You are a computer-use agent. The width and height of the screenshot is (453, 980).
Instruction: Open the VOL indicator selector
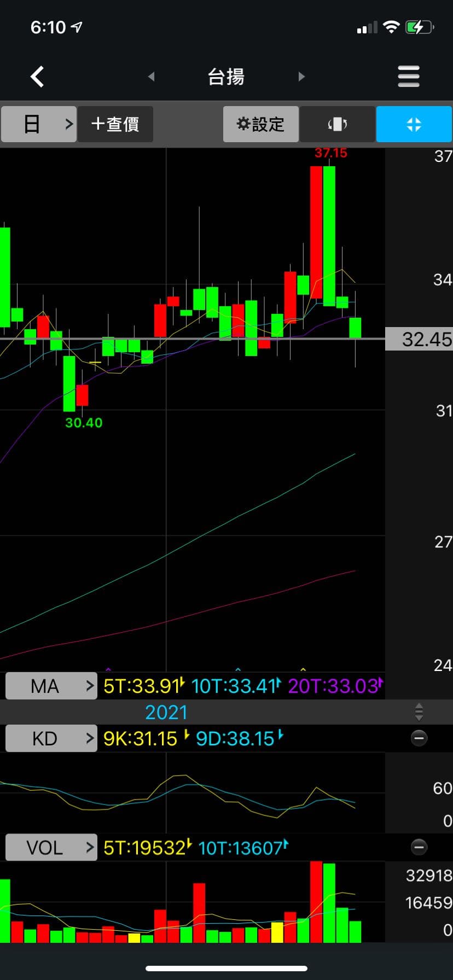point(51,848)
